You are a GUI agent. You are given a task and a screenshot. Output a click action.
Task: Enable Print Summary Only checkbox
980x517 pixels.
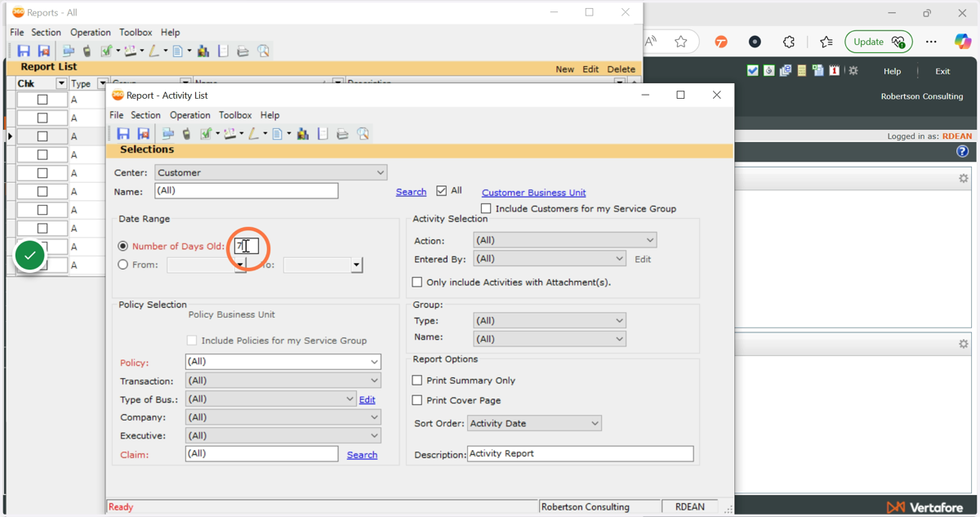click(417, 381)
